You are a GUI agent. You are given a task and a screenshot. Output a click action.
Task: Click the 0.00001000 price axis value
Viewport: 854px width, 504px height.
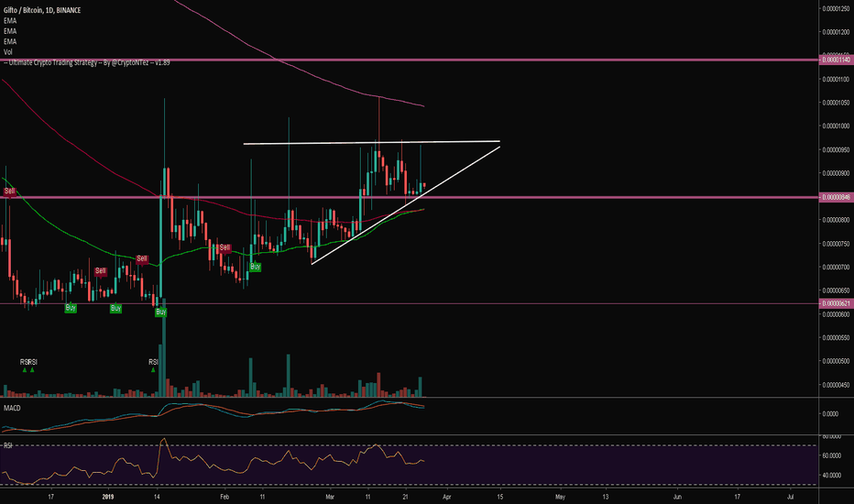836,126
